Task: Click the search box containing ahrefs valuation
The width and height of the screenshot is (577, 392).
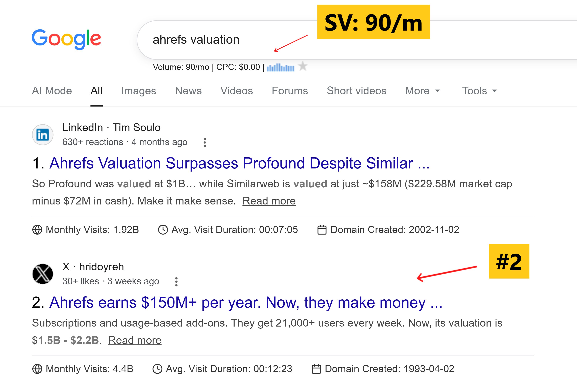Action: (356, 40)
